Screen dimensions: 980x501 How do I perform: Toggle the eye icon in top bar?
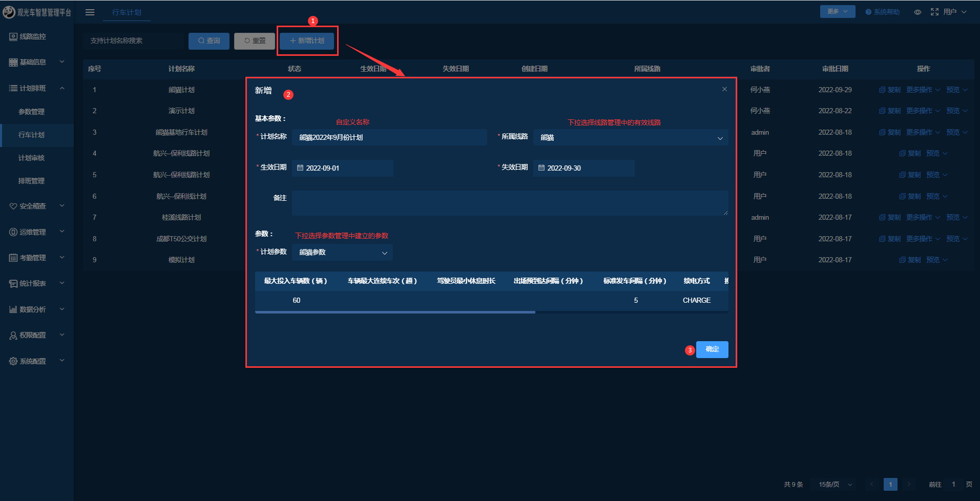(918, 12)
